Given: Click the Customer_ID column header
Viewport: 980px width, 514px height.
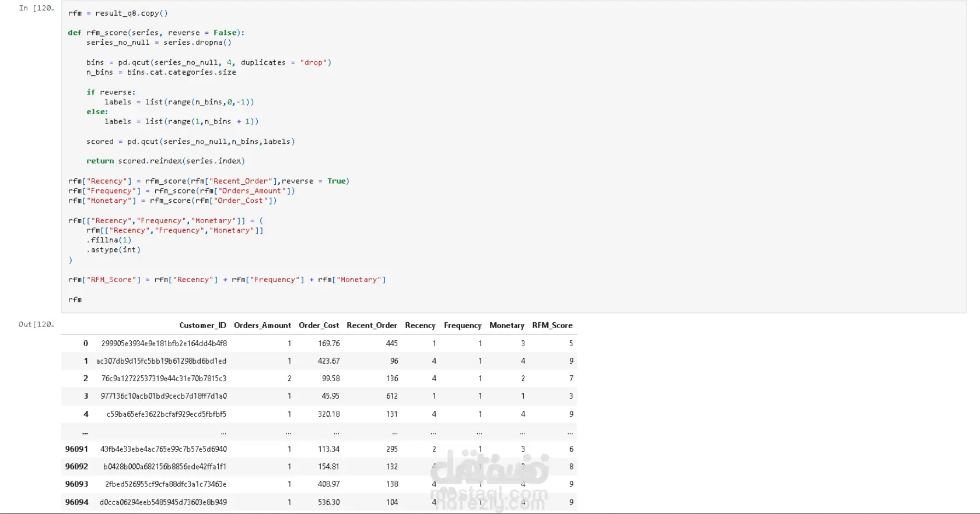Looking at the screenshot, I should [x=202, y=326].
